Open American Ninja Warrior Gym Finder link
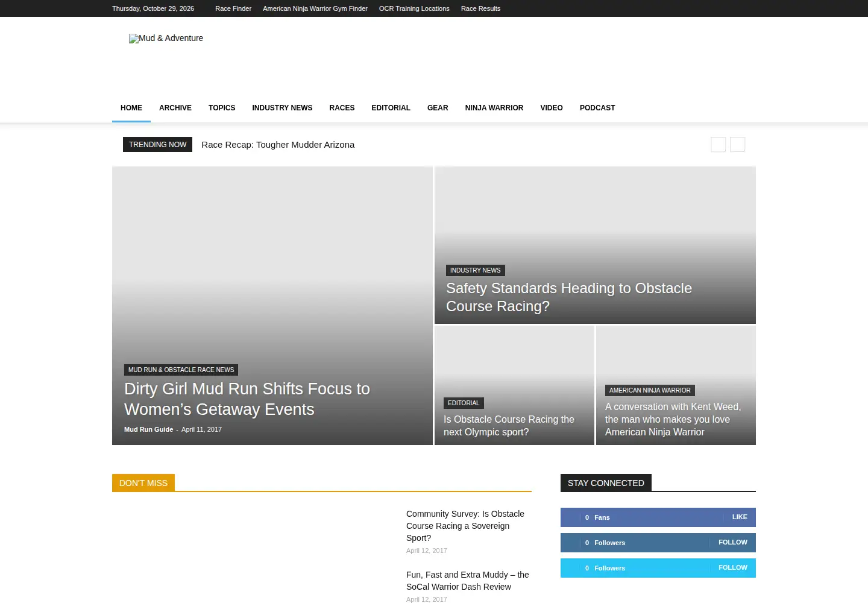The height and width of the screenshot is (603, 868). click(x=315, y=8)
